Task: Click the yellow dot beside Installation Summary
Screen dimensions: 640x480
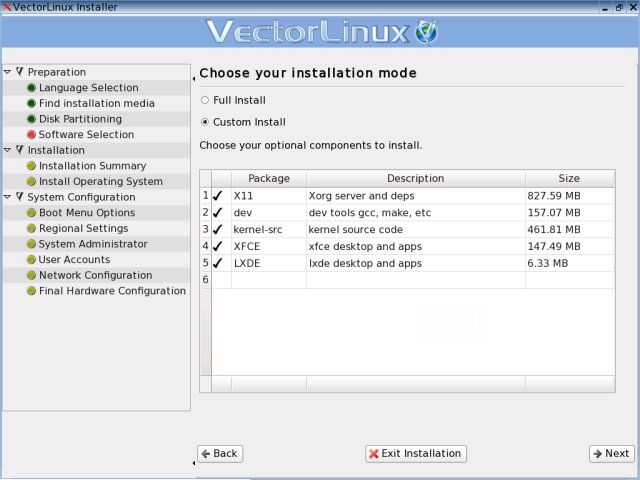Action: click(x=31, y=166)
